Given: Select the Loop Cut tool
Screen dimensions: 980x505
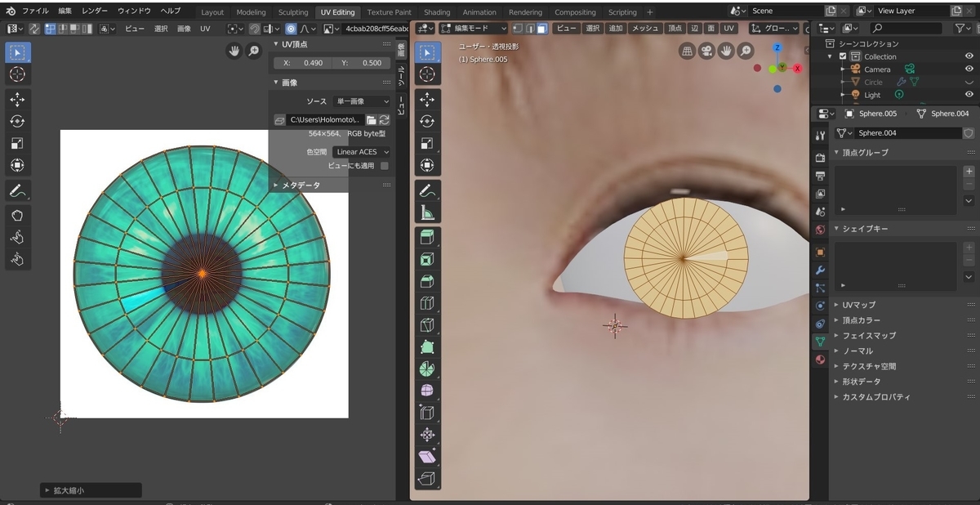Looking at the screenshot, I should [x=427, y=303].
